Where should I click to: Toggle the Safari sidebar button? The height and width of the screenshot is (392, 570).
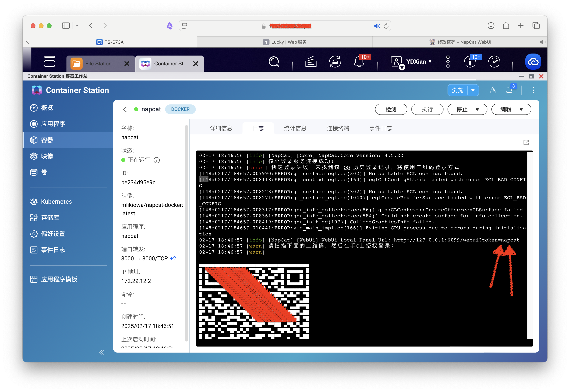(x=66, y=26)
